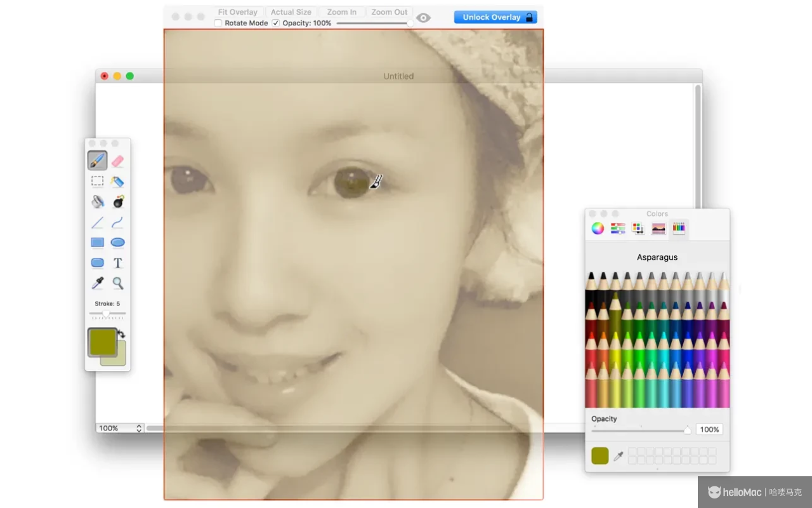Swap foreground and background colors arrow
This screenshot has height=508, width=812.
tap(121, 334)
